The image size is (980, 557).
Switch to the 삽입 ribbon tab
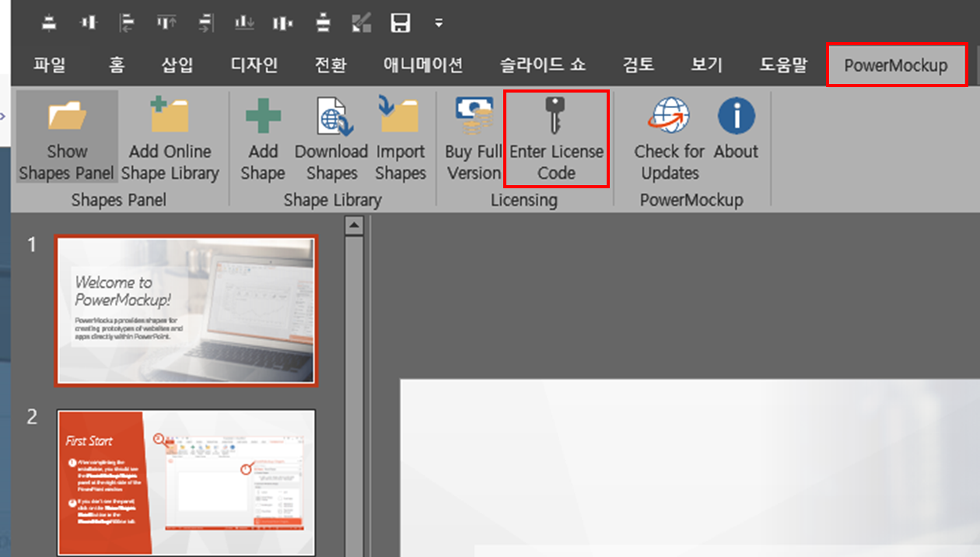click(177, 65)
